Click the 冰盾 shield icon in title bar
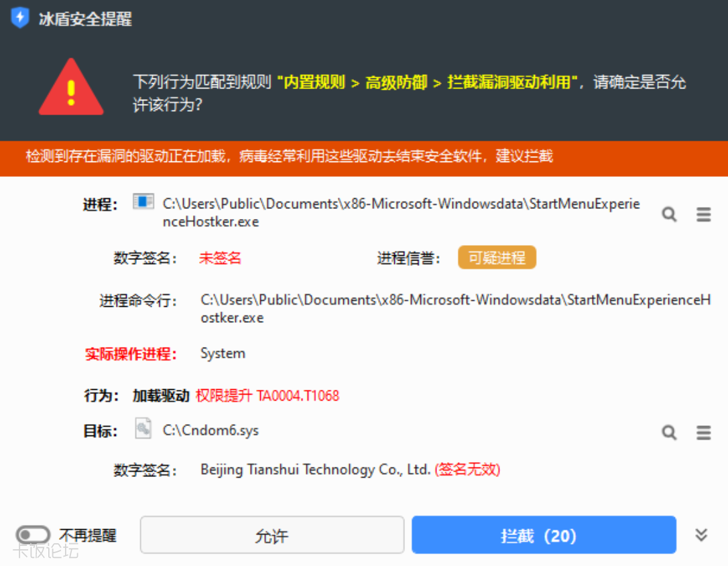728x566 pixels. (x=19, y=18)
